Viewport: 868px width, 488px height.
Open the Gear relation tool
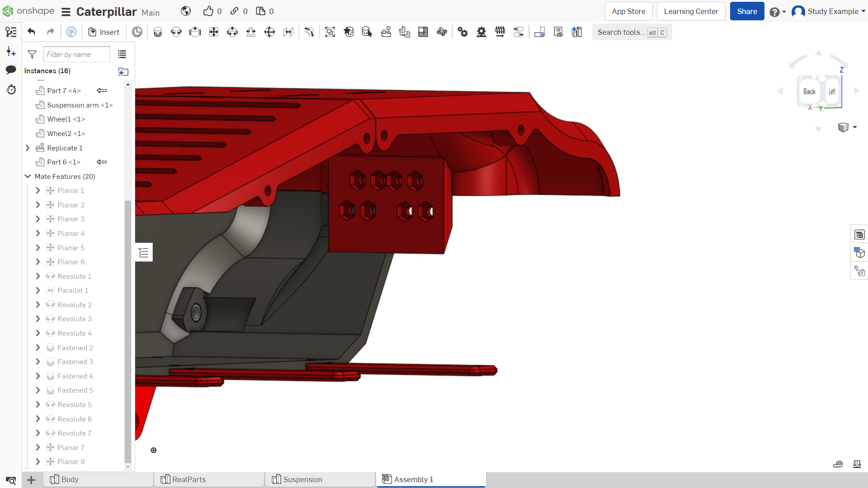[462, 32]
